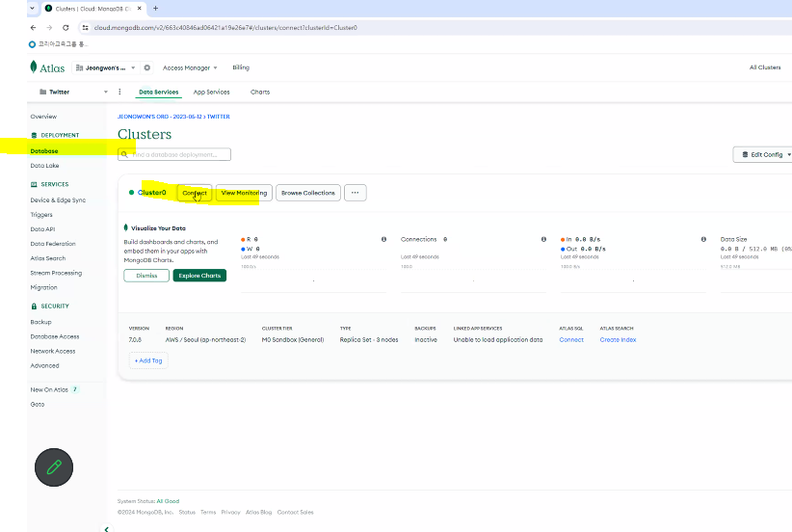
Task: Open the Jeongwon's organization dropdown
Action: 106,67
